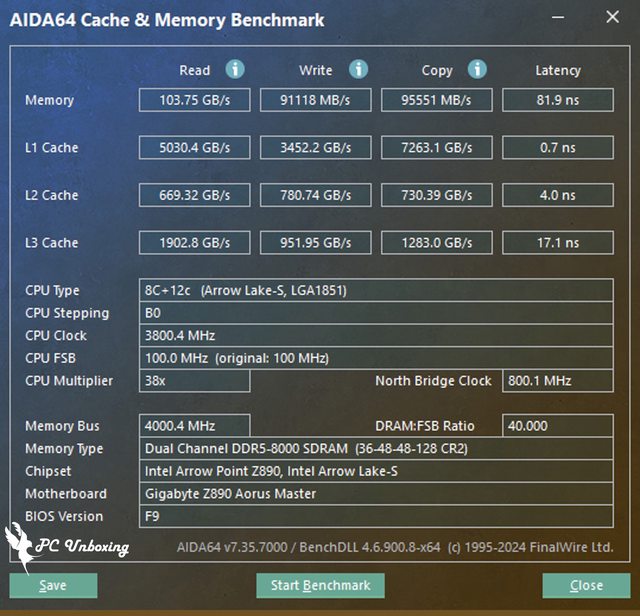Click the Memory Write result field
This screenshot has width=640, height=616.
click(x=315, y=100)
